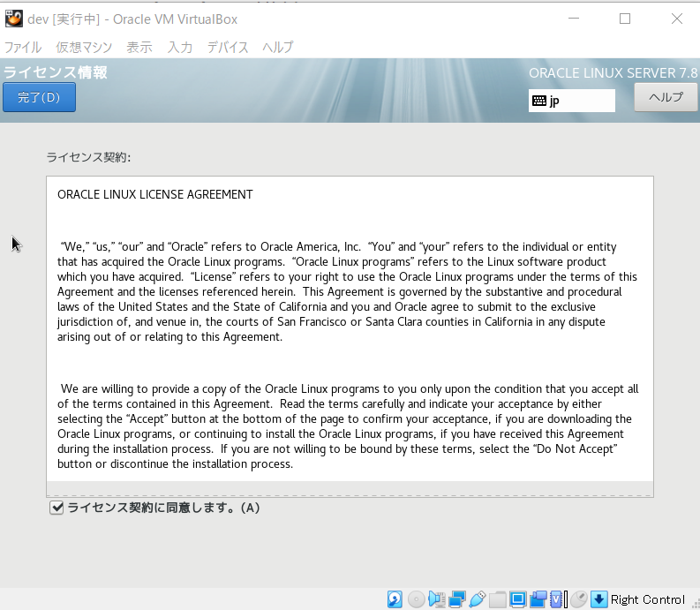Screen dimensions: 700x610
Task: Click the Right Control host key label
Action: click(647, 599)
